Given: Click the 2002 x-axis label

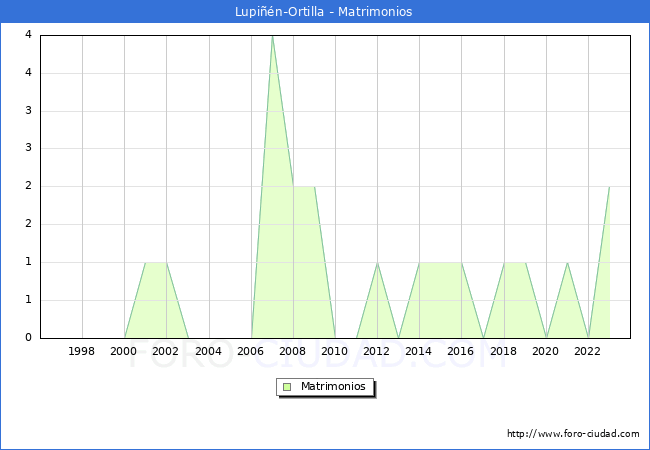Looking at the screenshot, I should [x=165, y=351].
